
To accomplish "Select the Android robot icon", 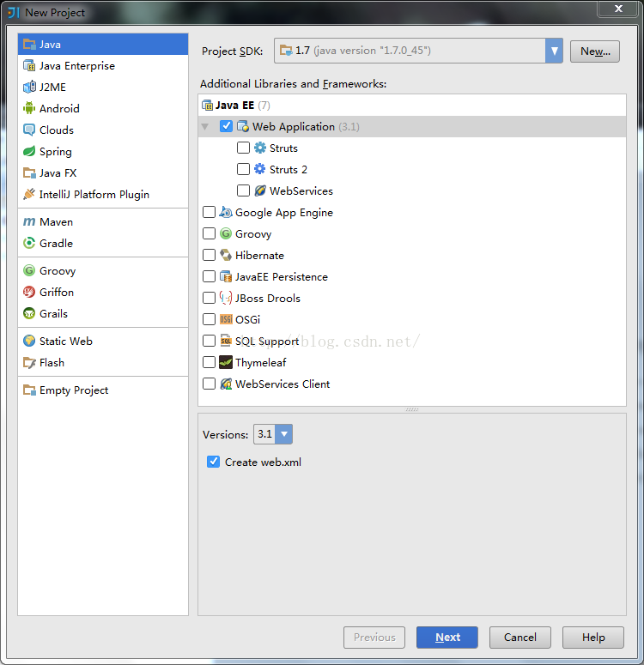I will pyautogui.click(x=29, y=108).
